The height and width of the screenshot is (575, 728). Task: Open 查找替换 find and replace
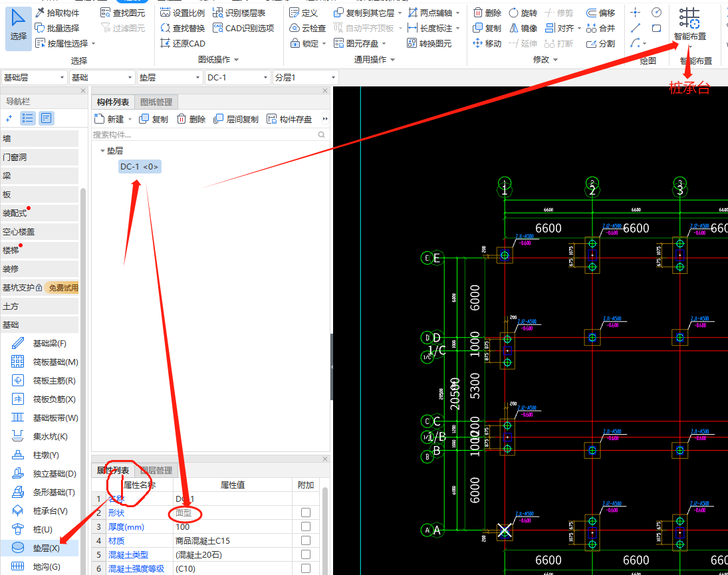[x=182, y=29]
